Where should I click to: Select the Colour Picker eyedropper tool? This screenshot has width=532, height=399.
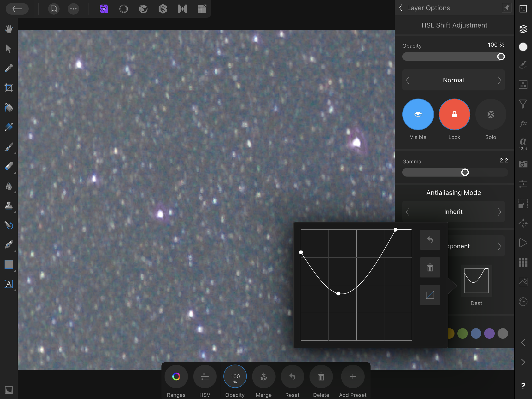[x=9, y=68]
